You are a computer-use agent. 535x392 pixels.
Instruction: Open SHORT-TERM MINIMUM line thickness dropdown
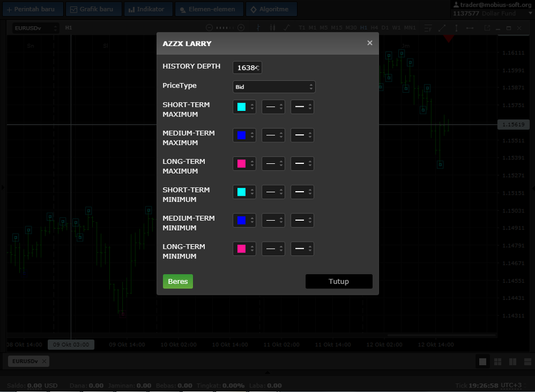302,192
